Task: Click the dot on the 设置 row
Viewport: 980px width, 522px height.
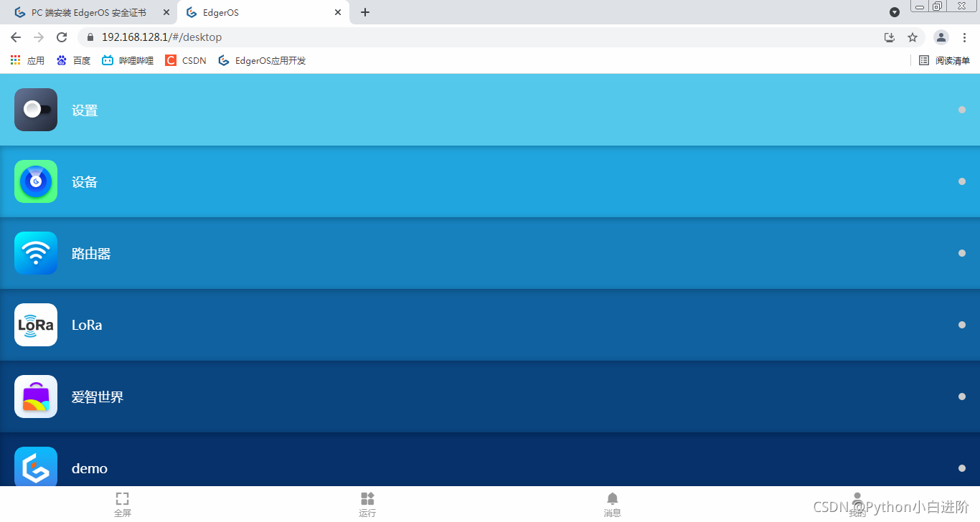Action: pos(962,110)
